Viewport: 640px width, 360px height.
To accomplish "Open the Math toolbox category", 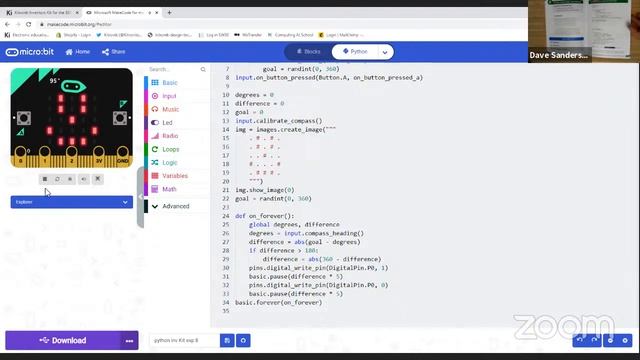I will coord(176,189).
